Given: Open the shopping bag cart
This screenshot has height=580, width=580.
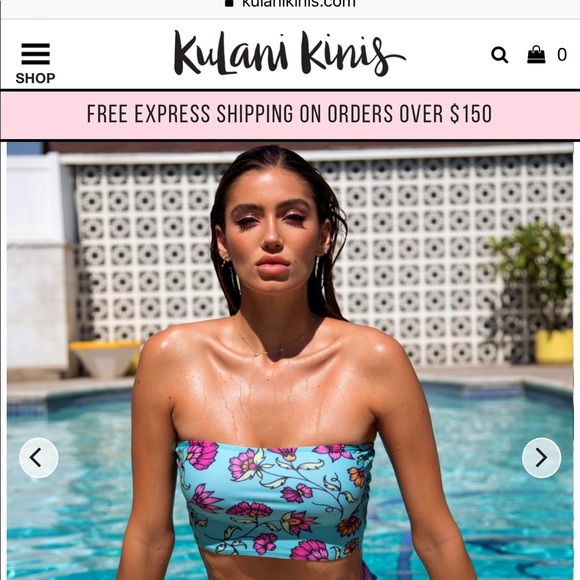Looking at the screenshot, I should (x=536, y=54).
